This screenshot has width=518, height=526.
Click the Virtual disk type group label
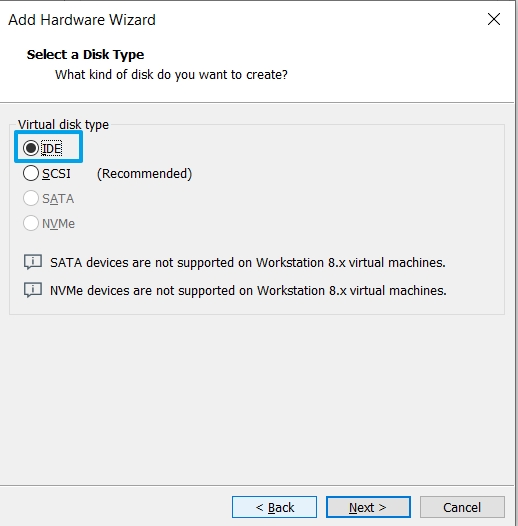click(63, 124)
